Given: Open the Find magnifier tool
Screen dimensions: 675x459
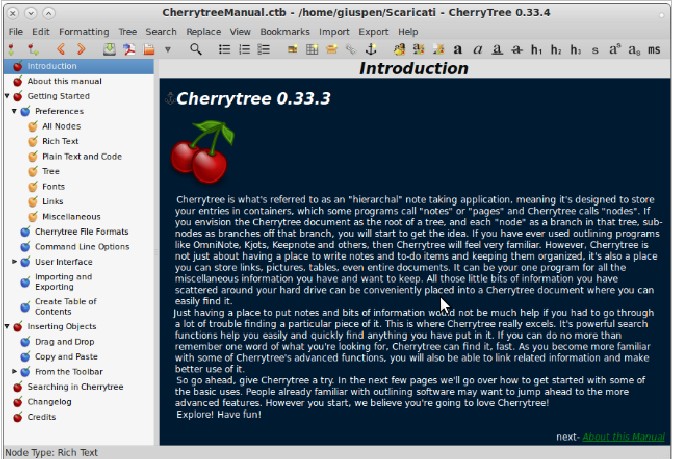Looking at the screenshot, I should point(196,50).
